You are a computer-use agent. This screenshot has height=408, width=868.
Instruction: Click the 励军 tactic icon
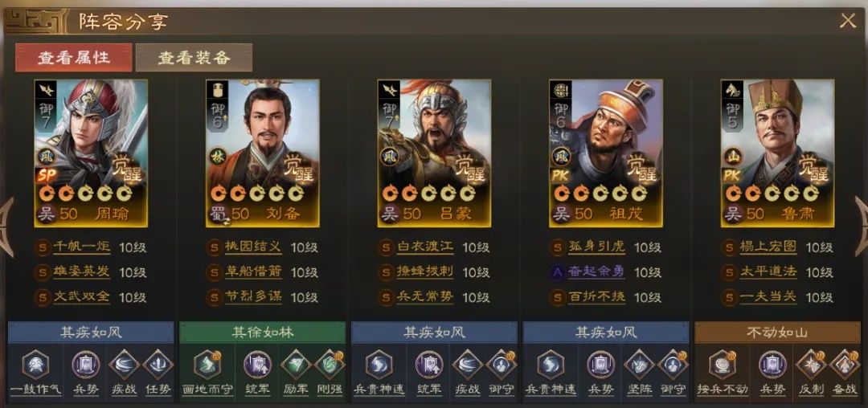pos(296,365)
